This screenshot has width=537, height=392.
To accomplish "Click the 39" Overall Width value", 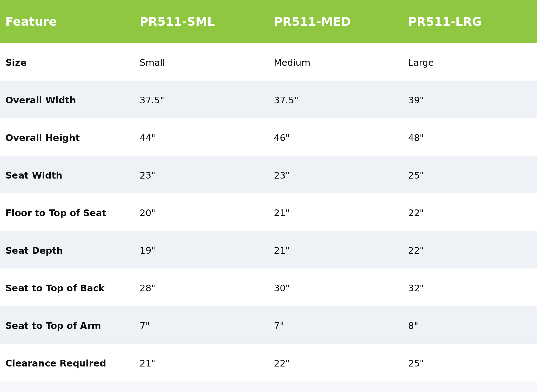I will [x=416, y=100].
